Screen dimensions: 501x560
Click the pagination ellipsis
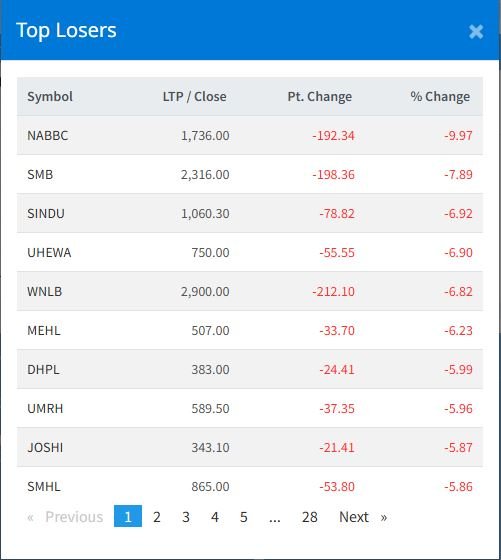coord(275,516)
